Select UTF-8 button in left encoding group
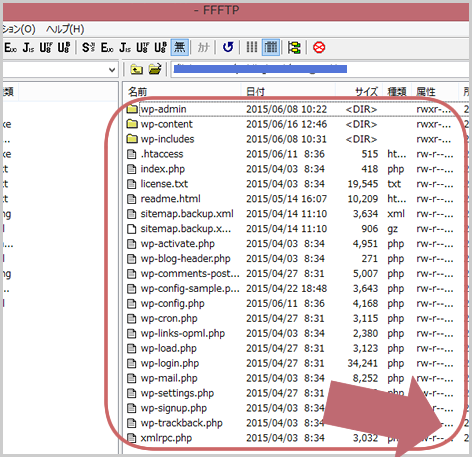This screenshot has height=457, width=472. (x=46, y=48)
